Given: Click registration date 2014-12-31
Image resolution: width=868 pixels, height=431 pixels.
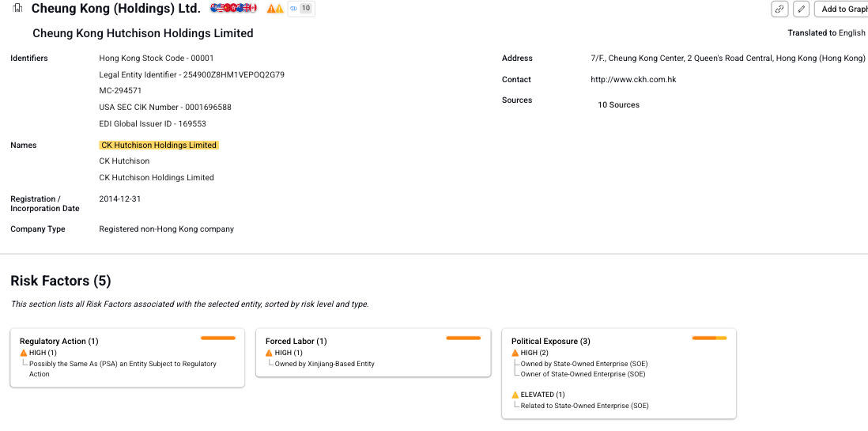Looking at the screenshot, I should click(x=119, y=198).
